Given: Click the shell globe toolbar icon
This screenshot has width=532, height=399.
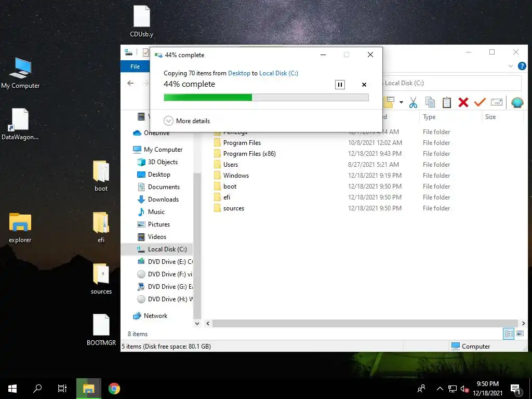Looking at the screenshot, I should [x=517, y=102].
